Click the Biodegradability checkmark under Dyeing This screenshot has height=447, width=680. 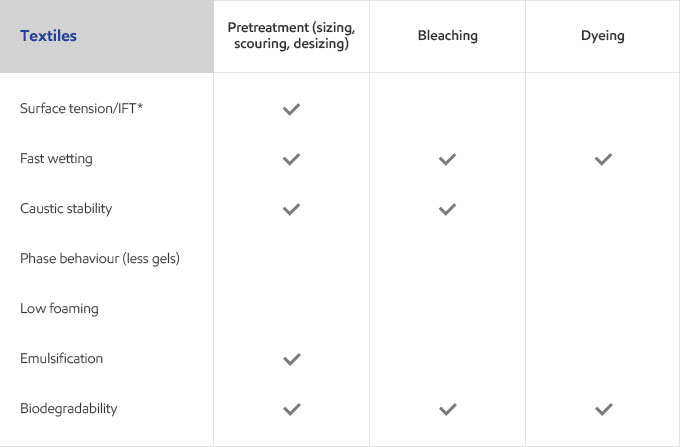[603, 409]
